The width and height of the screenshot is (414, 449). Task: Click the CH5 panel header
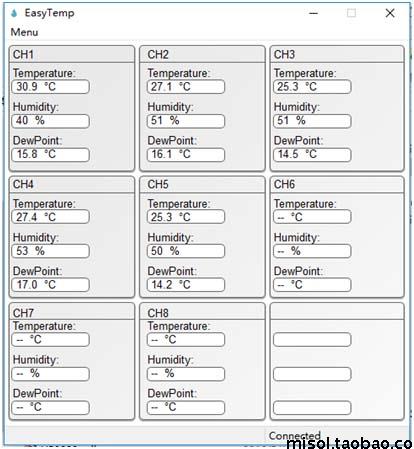(x=202, y=185)
